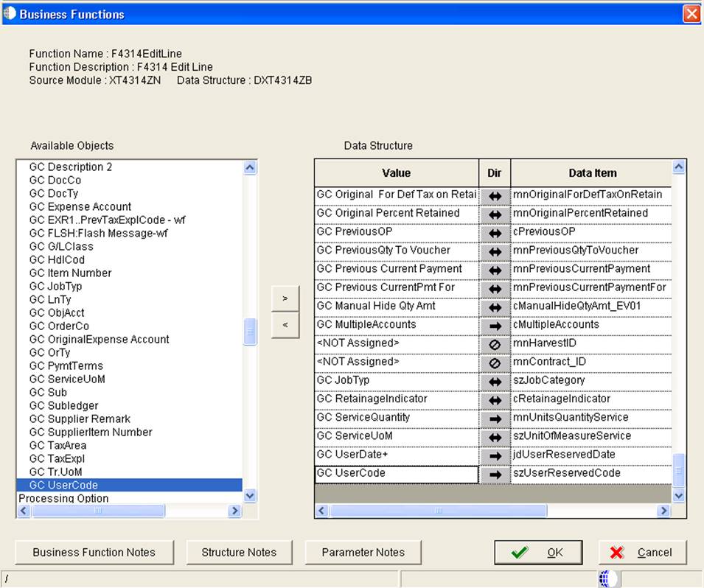Toggle direction icon for mnPreviousQtyToVoucher row
The height and width of the screenshot is (588, 704).
coord(495,252)
